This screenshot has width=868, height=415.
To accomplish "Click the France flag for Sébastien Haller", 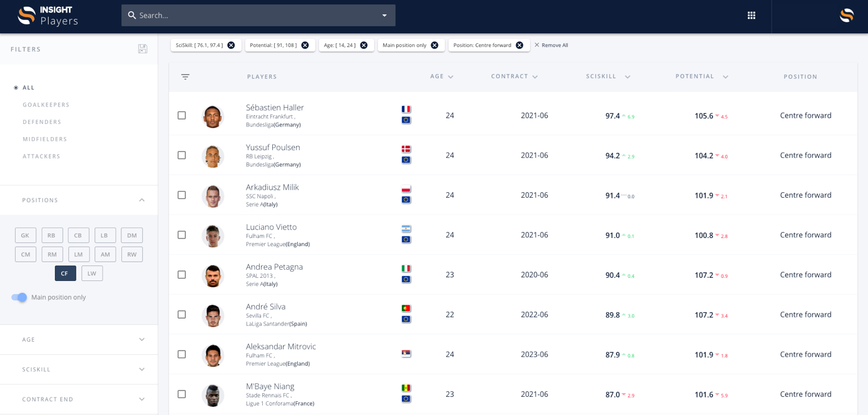I will (406, 110).
